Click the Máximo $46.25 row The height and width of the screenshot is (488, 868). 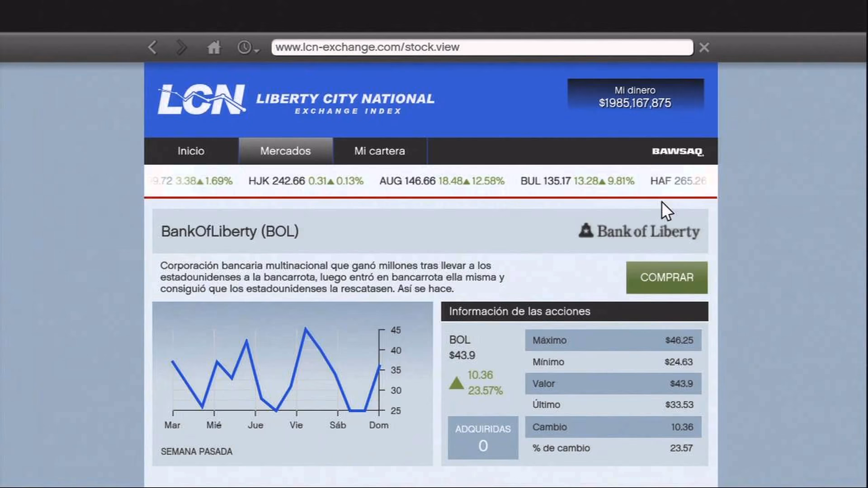coord(613,340)
